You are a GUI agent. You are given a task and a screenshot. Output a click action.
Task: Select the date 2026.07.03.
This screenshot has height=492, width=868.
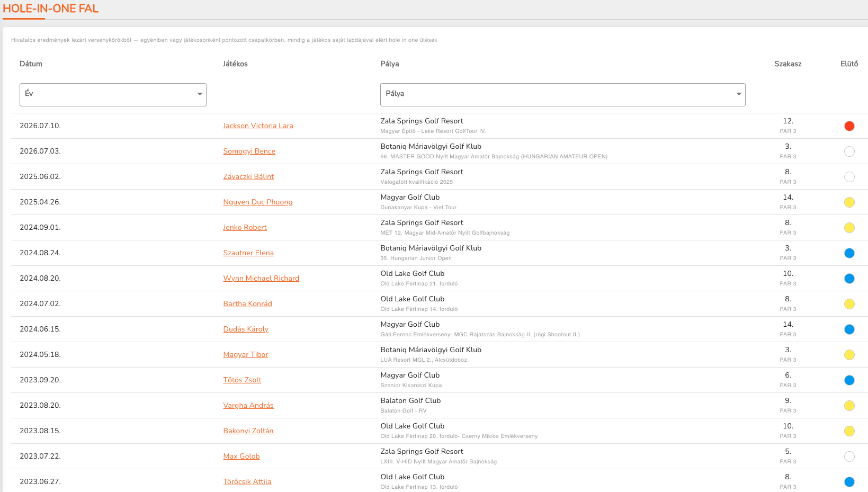(40, 151)
